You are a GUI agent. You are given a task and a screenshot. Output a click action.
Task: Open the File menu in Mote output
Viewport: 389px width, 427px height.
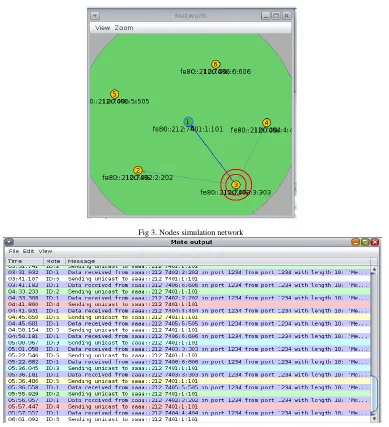14,251
